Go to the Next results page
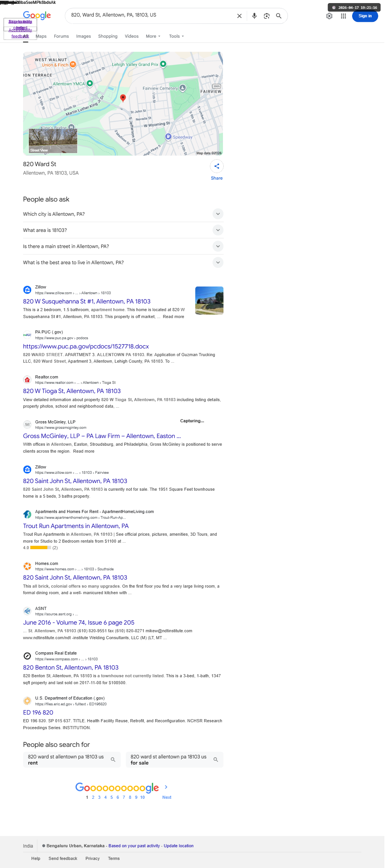Screen dimensions: 389x868 pyautogui.click(x=166, y=797)
